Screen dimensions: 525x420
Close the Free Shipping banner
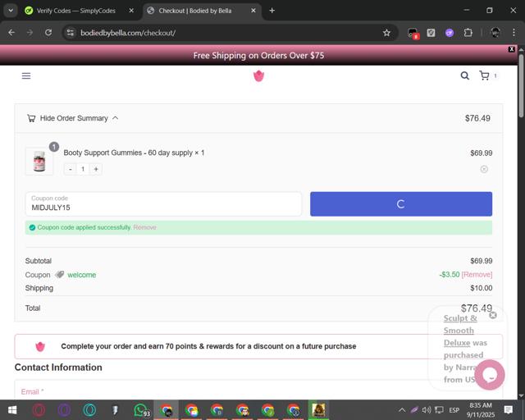[511, 49]
